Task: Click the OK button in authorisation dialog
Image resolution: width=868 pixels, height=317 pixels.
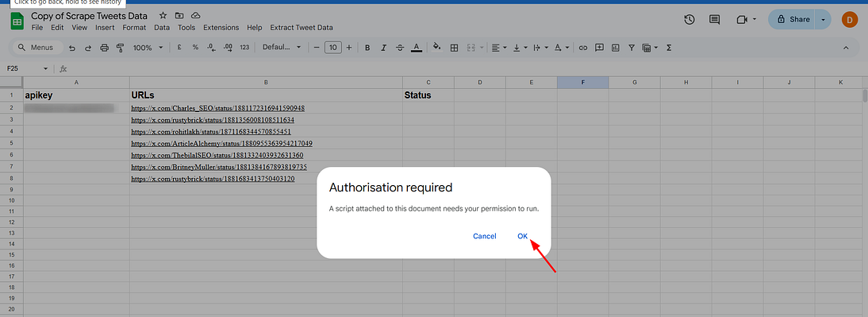Action: coord(523,236)
